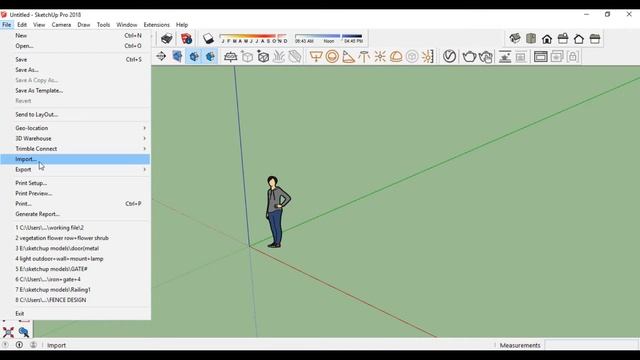Open the V-Ray Asset Editor icon
The height and width of the screenshot is (360, 640).
point(449,56)
